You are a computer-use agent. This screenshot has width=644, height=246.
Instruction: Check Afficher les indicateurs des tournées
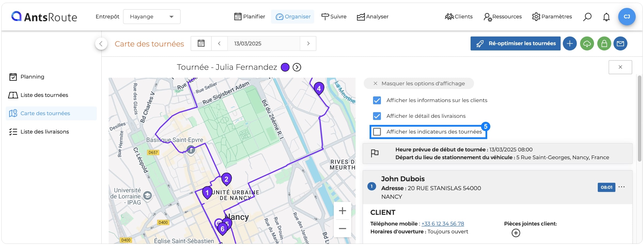(377, 132)
